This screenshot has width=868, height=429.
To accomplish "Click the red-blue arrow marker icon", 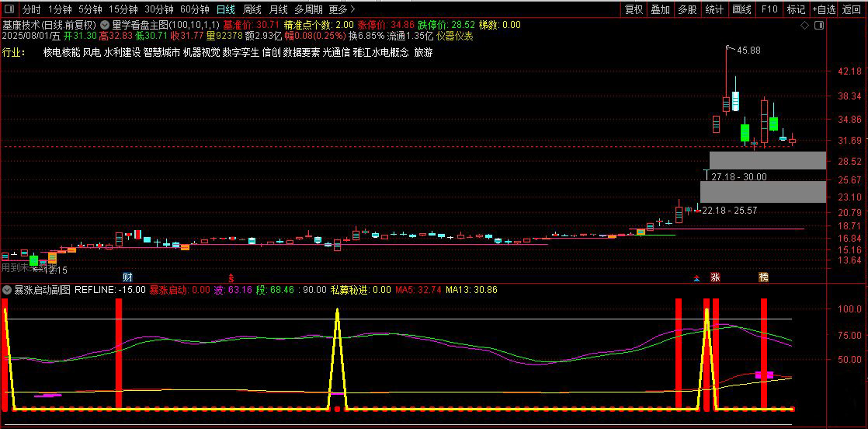I will click(x=696, y=277).
